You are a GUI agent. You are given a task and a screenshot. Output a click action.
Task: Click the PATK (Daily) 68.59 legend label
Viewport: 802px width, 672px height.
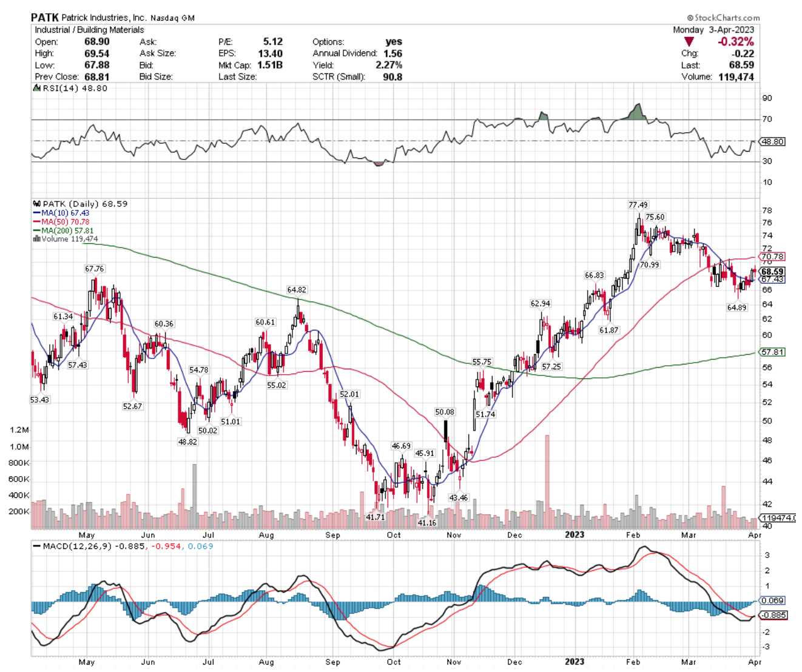tap(85, 204)
